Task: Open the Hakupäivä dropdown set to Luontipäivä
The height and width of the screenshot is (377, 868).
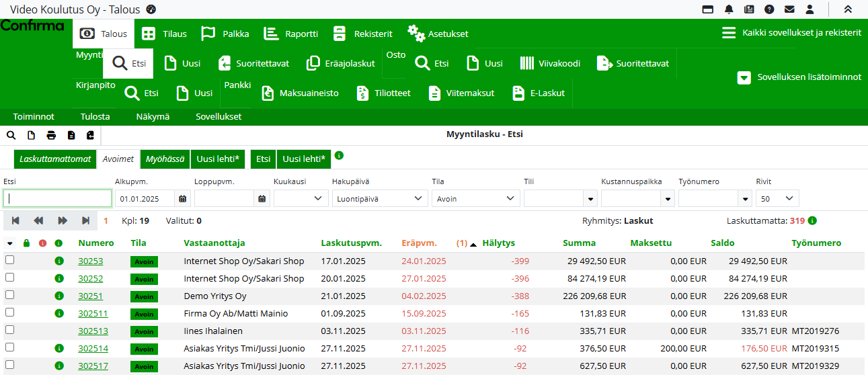Action: tap(380, 199)
